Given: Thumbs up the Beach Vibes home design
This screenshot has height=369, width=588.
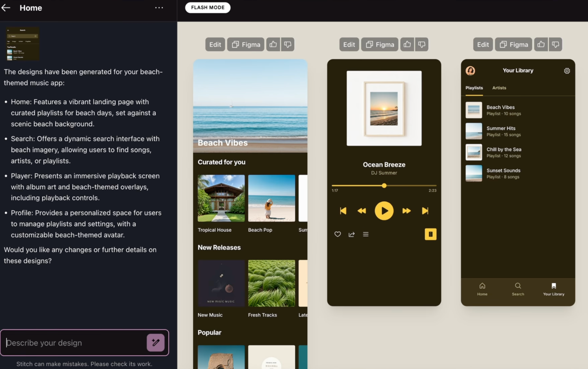Looking at the screenshot, I should tap(273, 44).
